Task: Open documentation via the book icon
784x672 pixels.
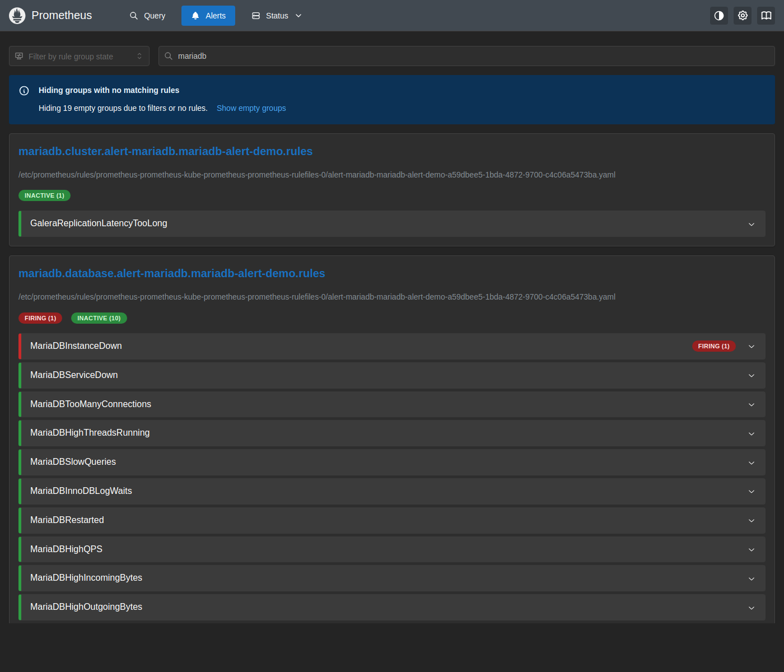Action: (x=766, y=16)
